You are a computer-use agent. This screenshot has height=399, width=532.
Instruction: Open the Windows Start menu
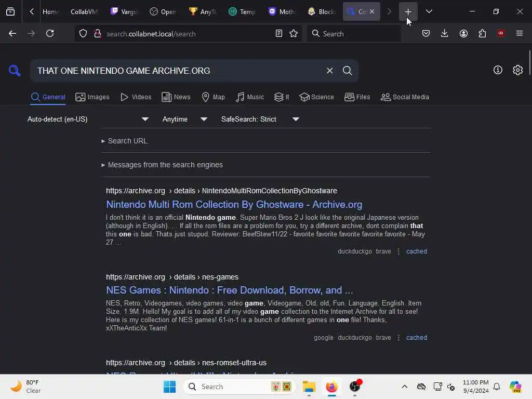[169, 387]
